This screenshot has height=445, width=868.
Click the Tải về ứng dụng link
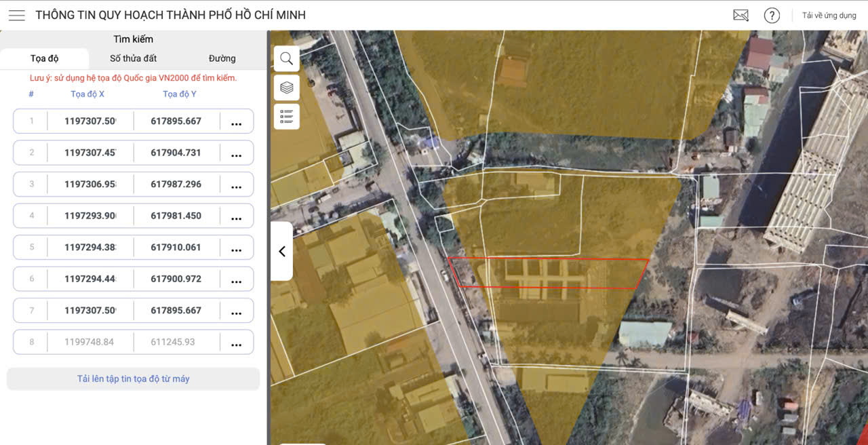pyautogui.click(x=829, y=15)
